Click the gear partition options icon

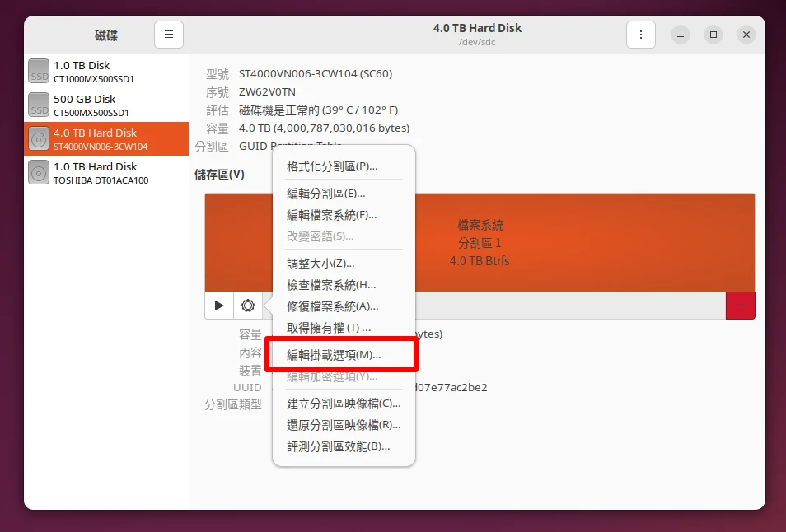(x=248, y=306)
